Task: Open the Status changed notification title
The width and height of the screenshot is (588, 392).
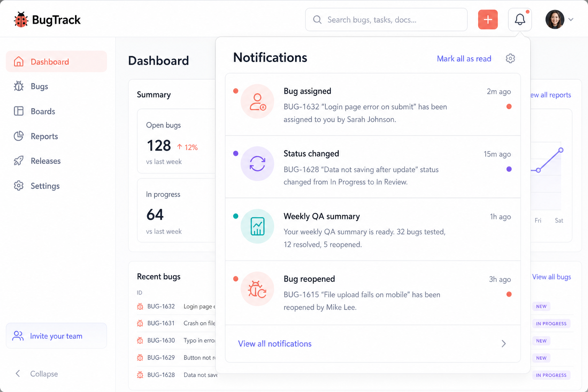Action: click(311, 154)
